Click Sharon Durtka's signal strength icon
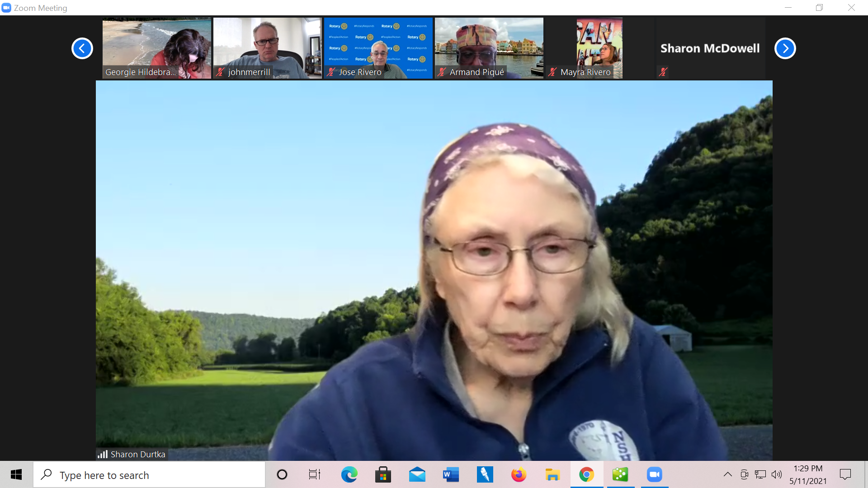This screenshot has width=868, height=488. [x=103, y=454]
